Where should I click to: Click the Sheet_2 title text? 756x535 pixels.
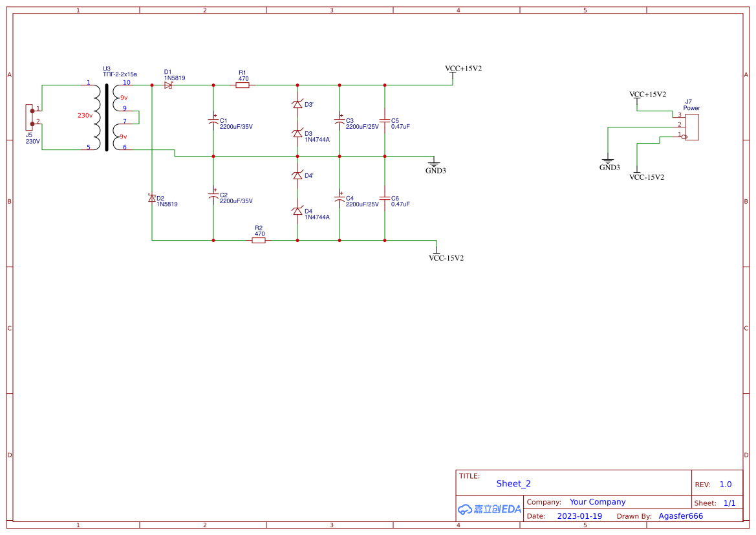[513, 483]
